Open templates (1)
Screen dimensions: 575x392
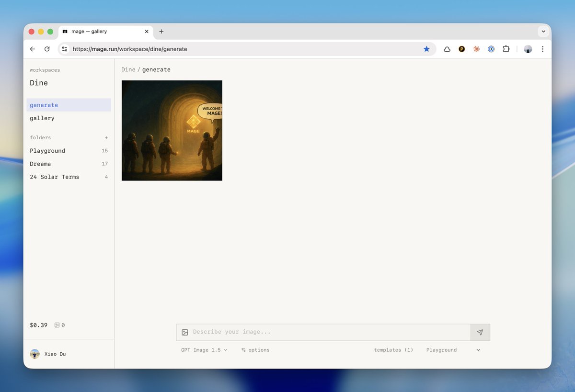coord(393,350)
